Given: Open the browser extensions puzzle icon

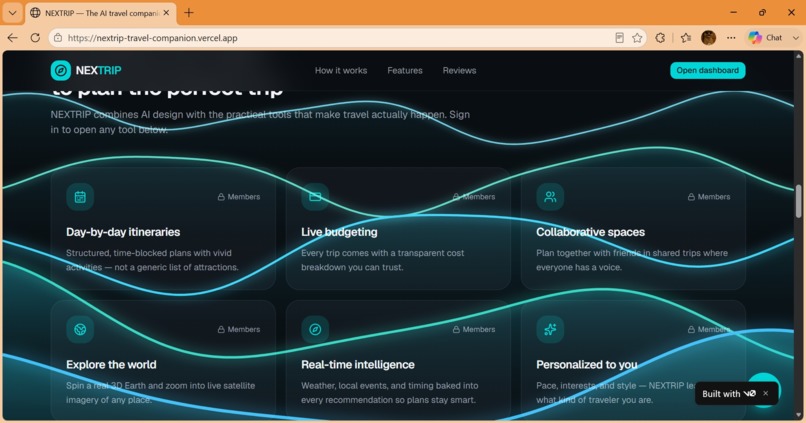Looking at the screenshot, I should point(660,38).
